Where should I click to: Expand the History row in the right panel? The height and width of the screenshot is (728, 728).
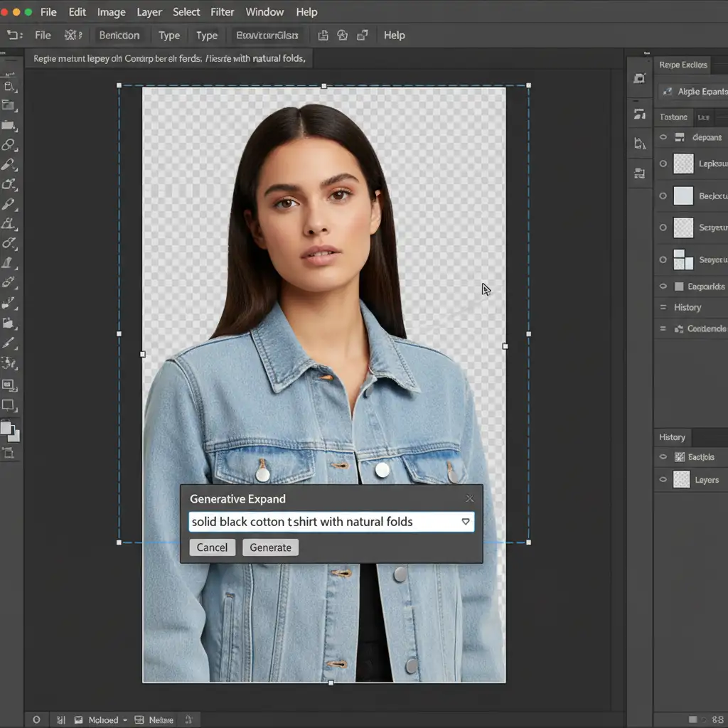pyautogui.click(x=663, y=307)
